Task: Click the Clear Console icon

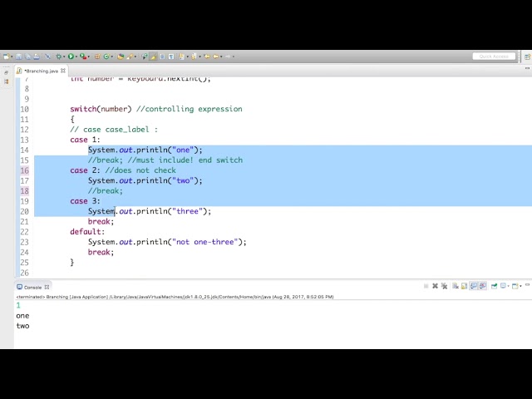Action: [x=456, y=286]
